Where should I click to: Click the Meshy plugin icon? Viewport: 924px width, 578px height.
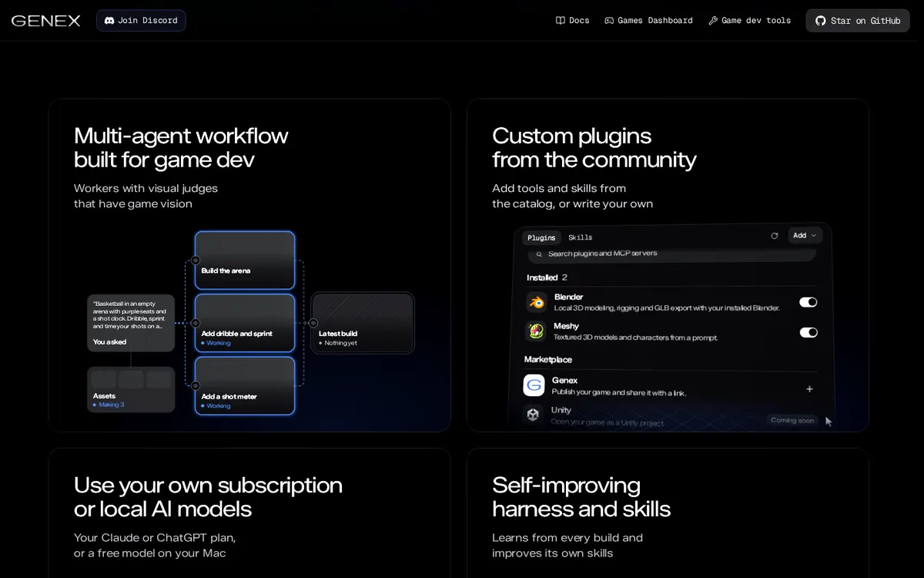click(536, 331)
